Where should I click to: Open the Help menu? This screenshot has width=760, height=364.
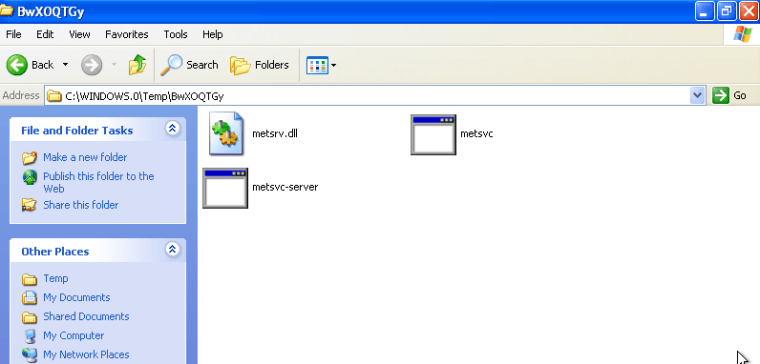[212, 34]
